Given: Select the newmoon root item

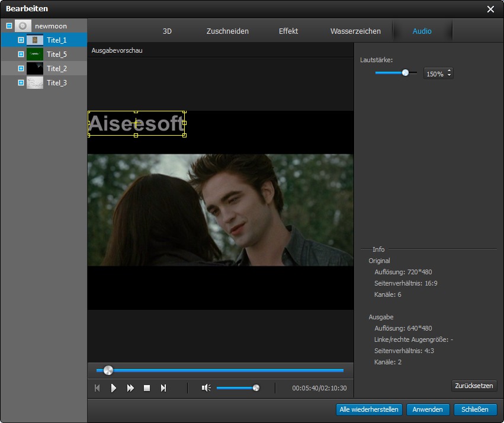Looking at the screenshot, I should click(x=51, y=26).
